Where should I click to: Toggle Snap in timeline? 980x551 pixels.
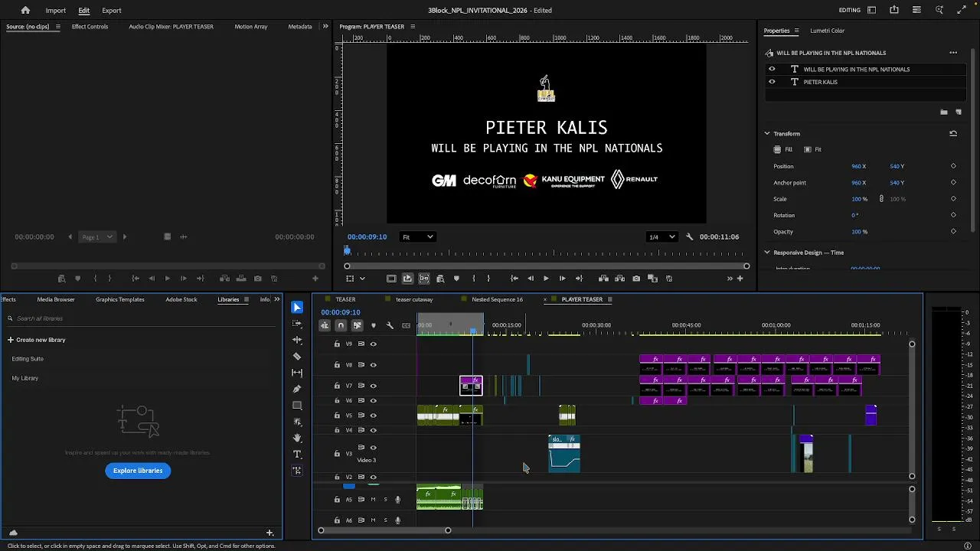341,325
